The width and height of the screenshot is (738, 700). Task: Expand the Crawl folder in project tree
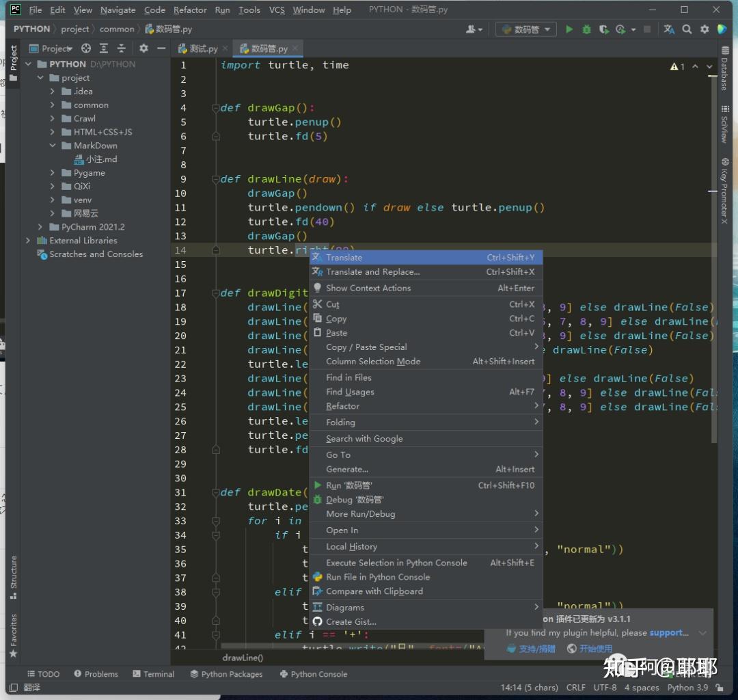[53, 118]
